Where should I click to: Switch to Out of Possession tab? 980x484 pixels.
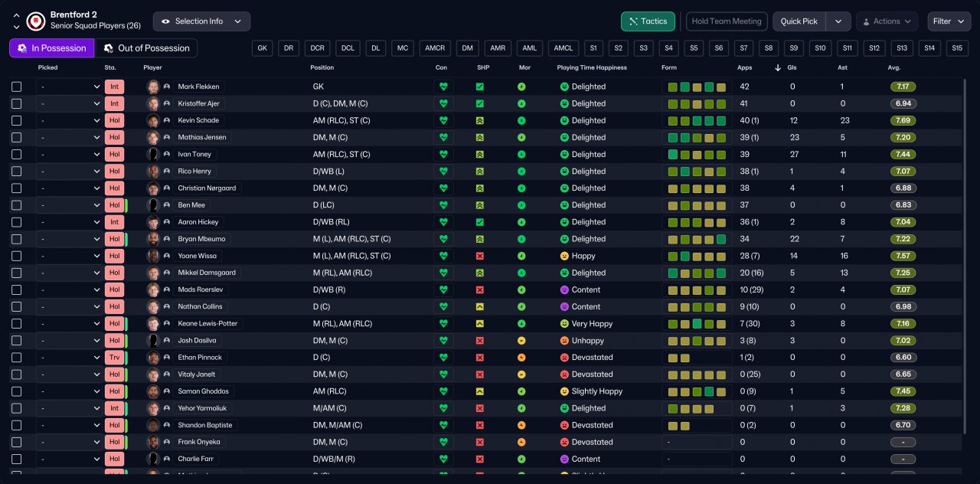coord(146,48)
